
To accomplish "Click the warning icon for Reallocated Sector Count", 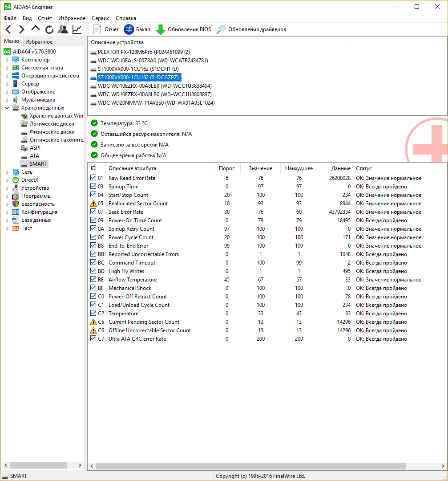I will pyautogui.click(x=93, y=204).
